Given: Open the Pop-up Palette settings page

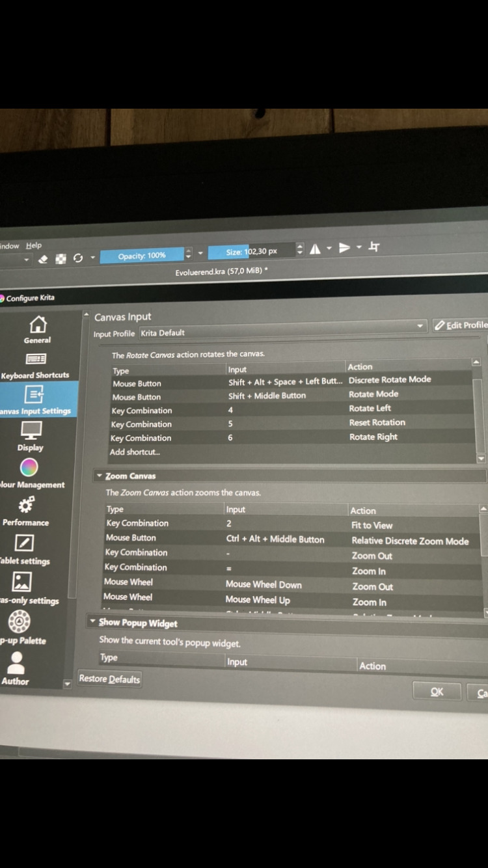Looking at the screenshot, I should tap(21, 627).
